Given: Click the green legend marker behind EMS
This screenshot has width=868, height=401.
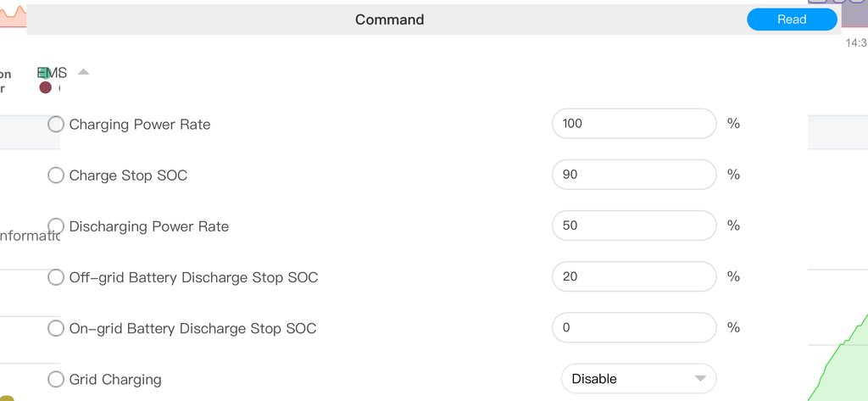Looking at the screenshot, I should coord(46,74).
